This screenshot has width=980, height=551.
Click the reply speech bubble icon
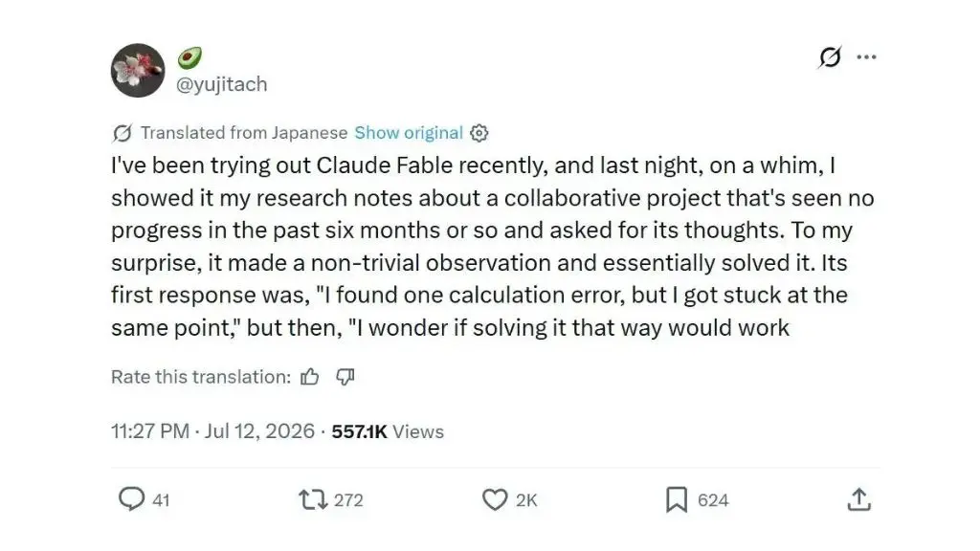[x=131, y=499]
